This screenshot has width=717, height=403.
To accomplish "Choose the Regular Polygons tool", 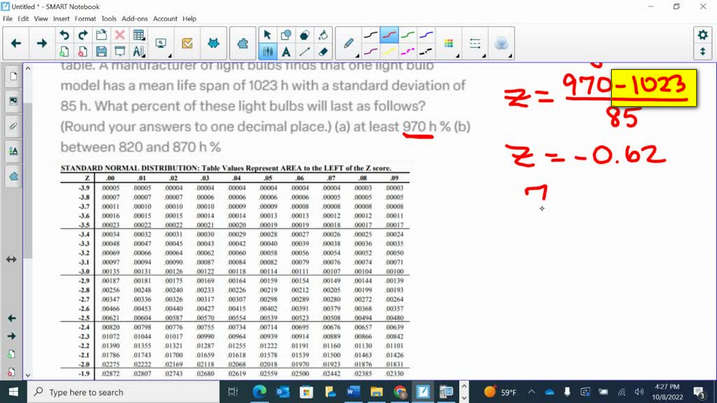I will pos(305,35).
